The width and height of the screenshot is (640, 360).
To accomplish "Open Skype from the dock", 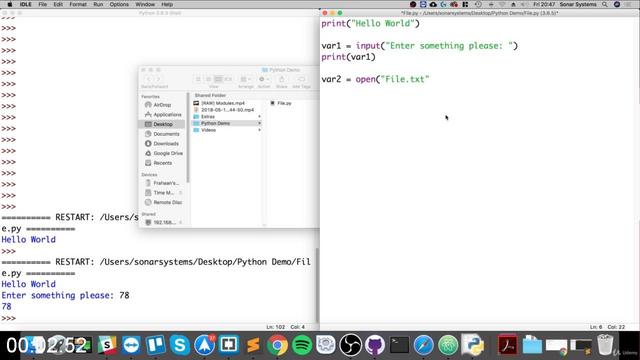I will (x=180, y=345).
